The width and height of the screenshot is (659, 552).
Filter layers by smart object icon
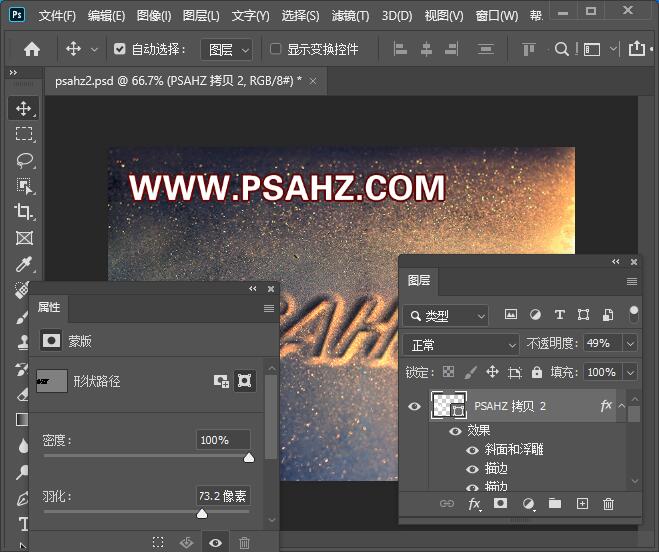pyautogui.click(x=608, y=314)
